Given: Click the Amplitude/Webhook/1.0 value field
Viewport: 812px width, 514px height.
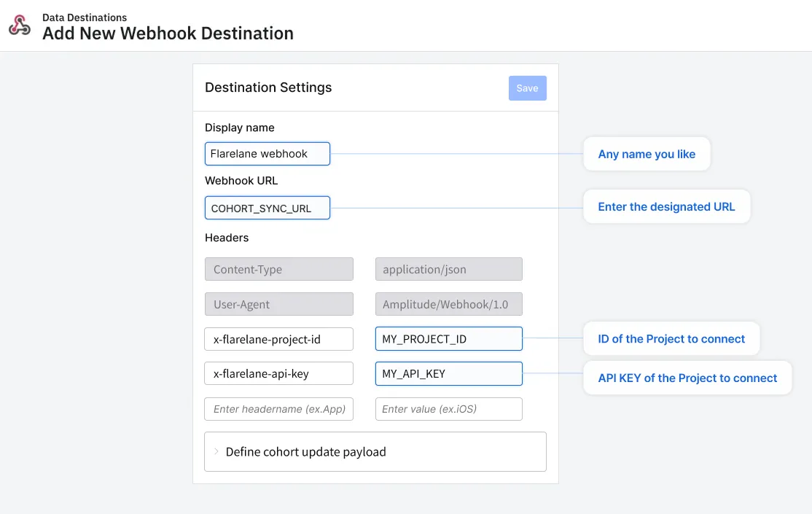Looking at the screenshot, I should pos(448,304).
